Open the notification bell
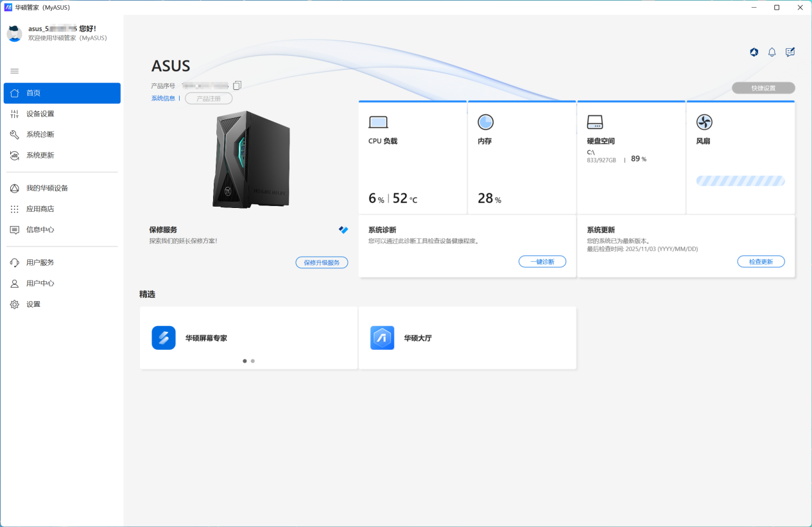This screenshot has height=527, width=812. [772, 52]
